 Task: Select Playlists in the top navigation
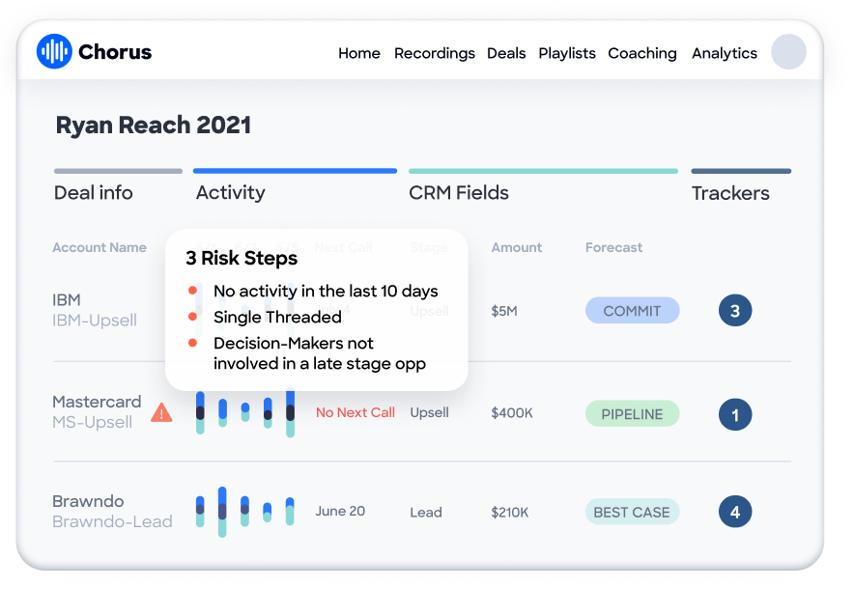pos(567,53)
